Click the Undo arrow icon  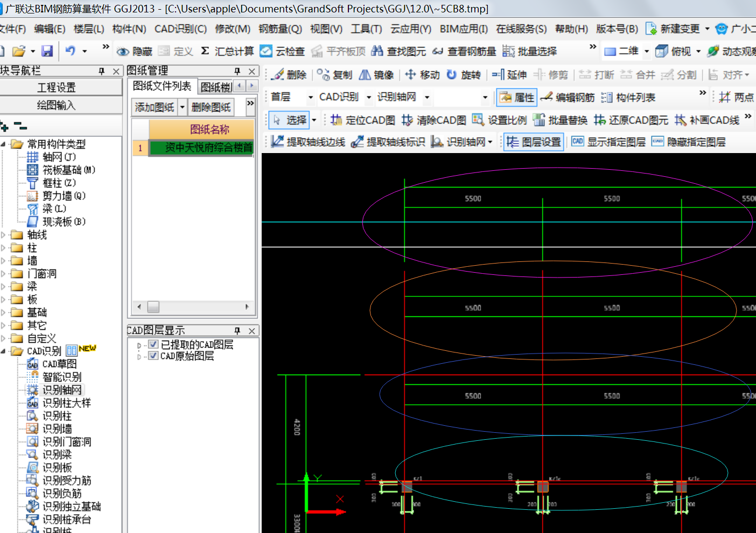(x=71, y=51)
